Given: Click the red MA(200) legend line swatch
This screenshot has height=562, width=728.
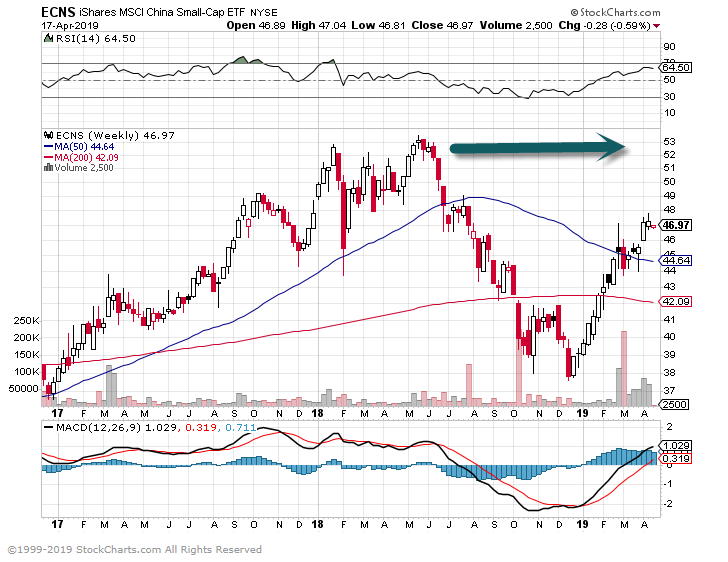Looking at the screenshot, I should [x=48, y=157].
